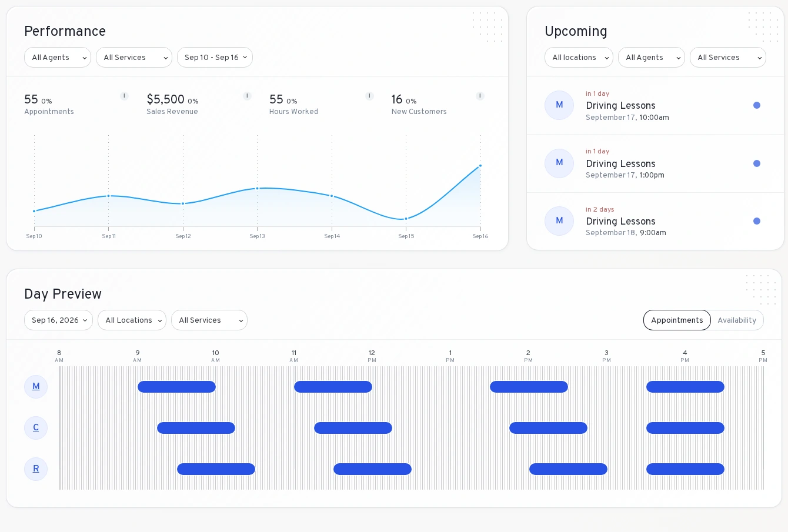Select the Appointments metric with value 55
Image resolution: width=788 pixels, height=532 pixels.
76,104
